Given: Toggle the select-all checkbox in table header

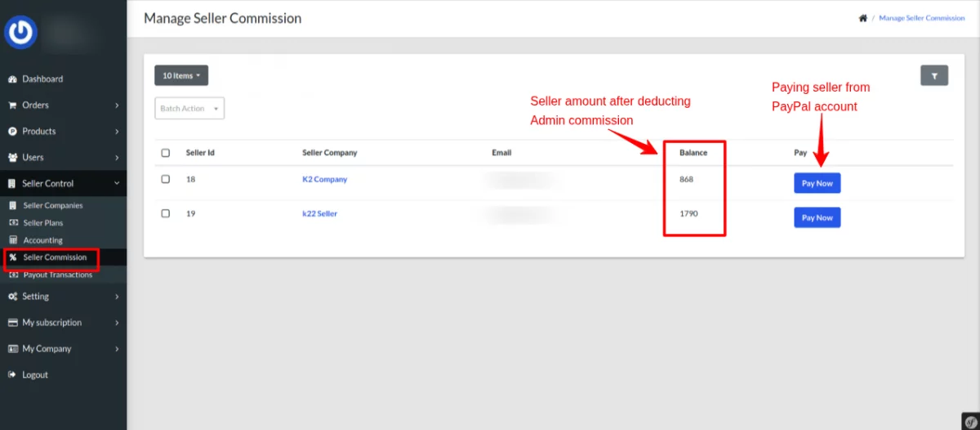Looking at the screenshot, I should [x=166, y=153].
